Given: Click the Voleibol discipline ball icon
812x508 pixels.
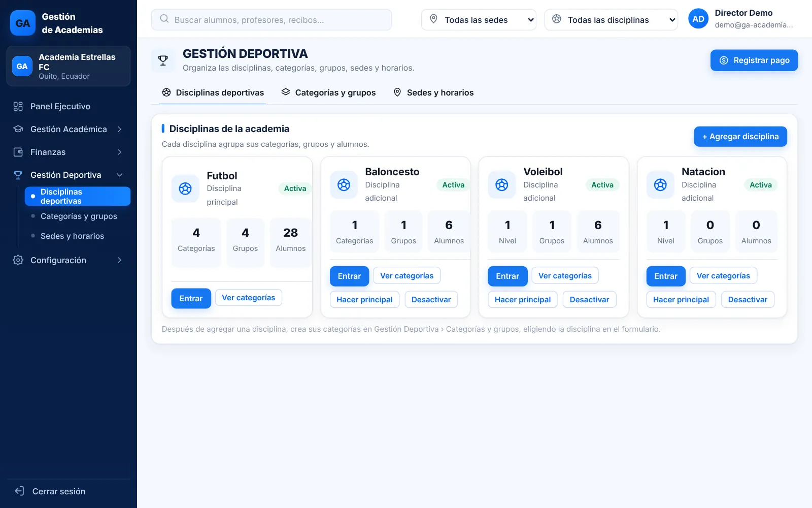Looking at the screenshot, I should [x=502, y=185].
